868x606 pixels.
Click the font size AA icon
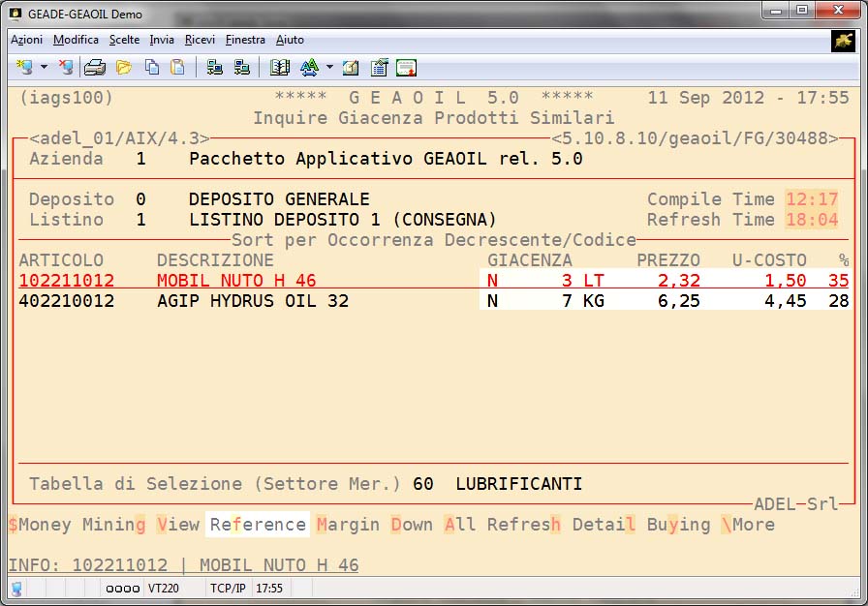(x=309, y=67)
